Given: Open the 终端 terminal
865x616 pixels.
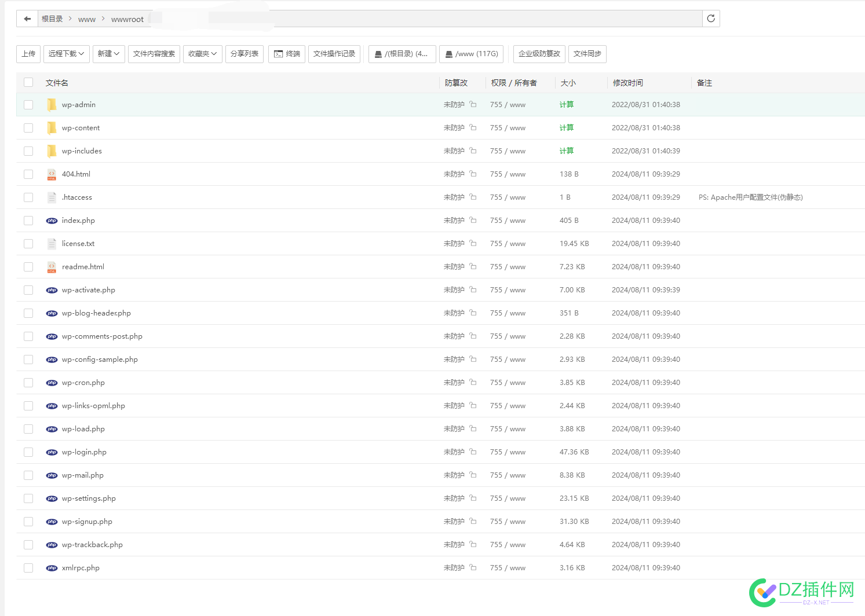Looking at the screenshot, I should pyautogui.click(x=287, y=54).
